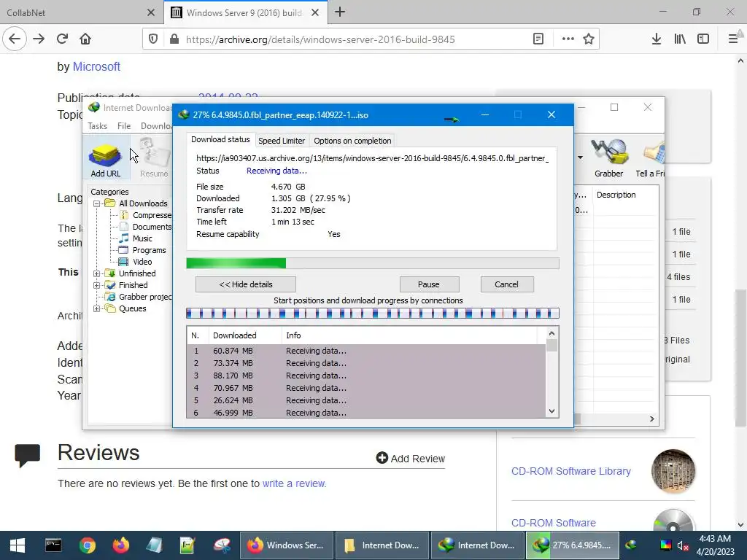747x560 pixels.
Task: Open the File menu in IDM
Action: 124,126
